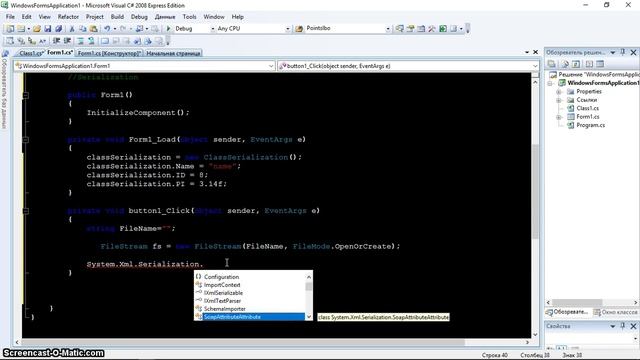This screenshot has height=360, width=640.
Task: Toggle auto-hide pin on Свойства panel
Action: click(623, 326)
